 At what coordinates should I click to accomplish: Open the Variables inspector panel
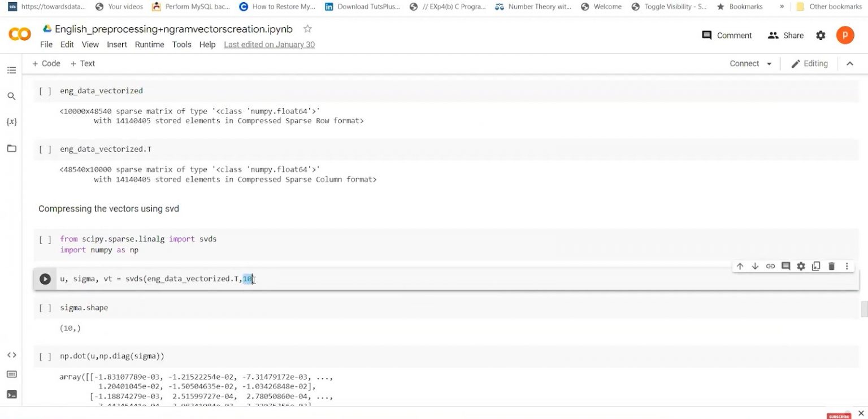pos(11,121)
